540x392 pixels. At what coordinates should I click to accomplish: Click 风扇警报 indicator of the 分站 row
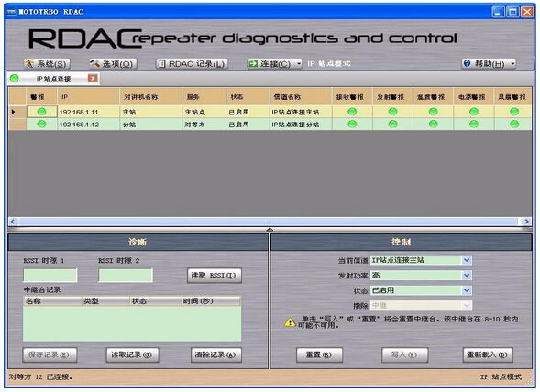click(514, 124)
